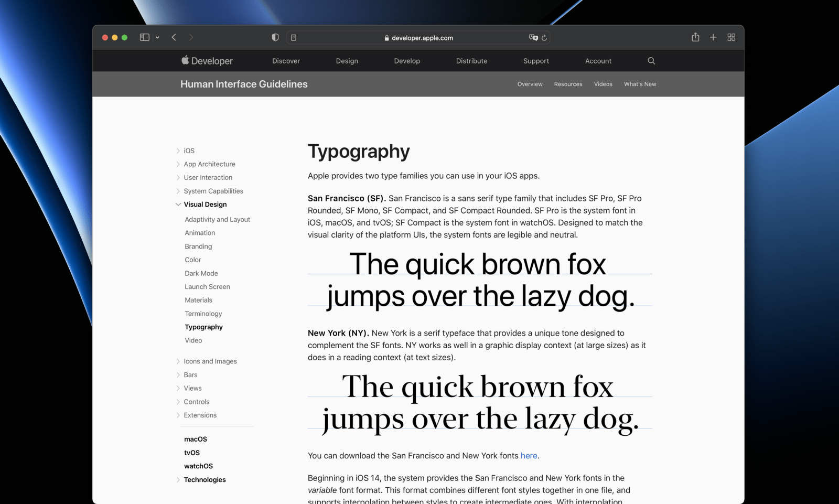Image resolution: width=839 pixels, height=504 pixels.
Task: Open the macOS guidelines link
Action: (x=196, y=439)
